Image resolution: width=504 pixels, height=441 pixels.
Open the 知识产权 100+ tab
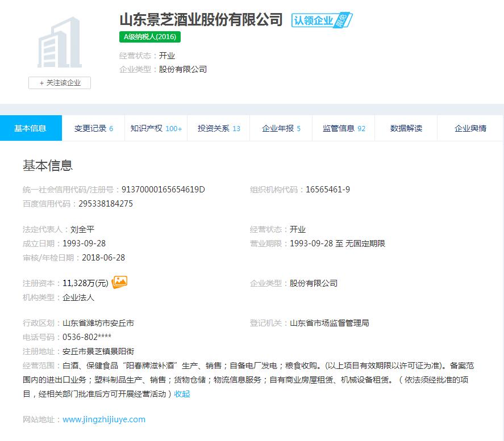click(x=156, y=128)
